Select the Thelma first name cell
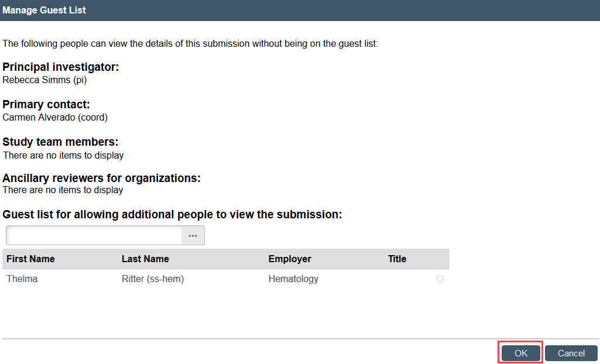This screenshot has height=364, width=600. [x=22, y=279]
